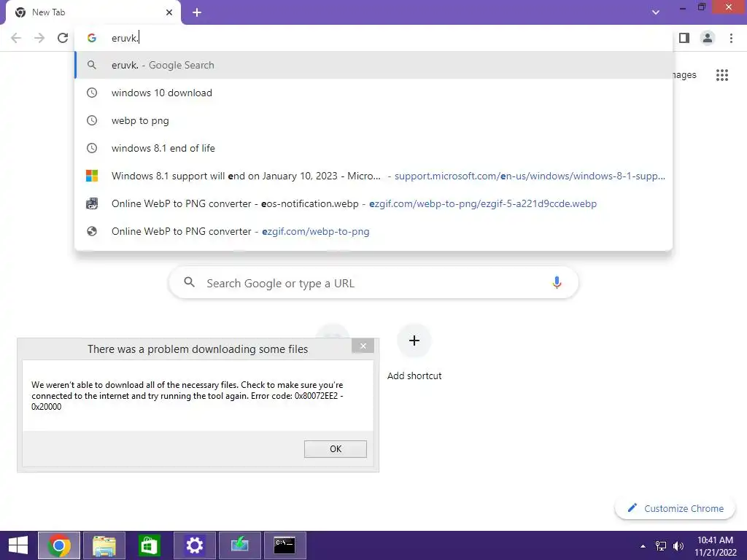Image resolution: width=747 pixels, height=560 pixels.
Task: Open Windows 8.1 support Microsoft suggestion
Action: click(x=373, y=176)
